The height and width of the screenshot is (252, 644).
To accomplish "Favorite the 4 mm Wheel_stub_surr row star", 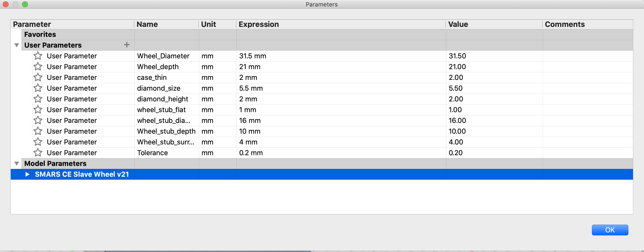I will (x=38, y=142).
